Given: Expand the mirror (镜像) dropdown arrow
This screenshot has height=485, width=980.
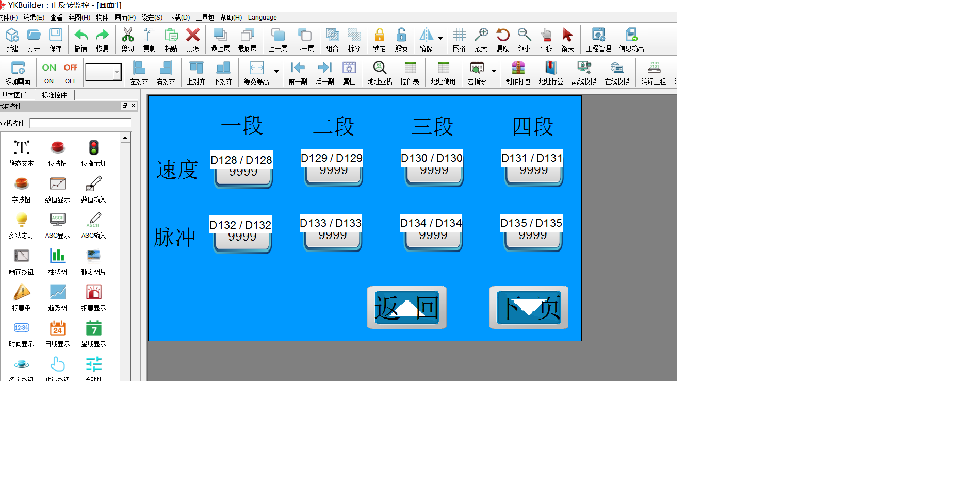Looking at the screenshot, I should tap(440, 39).
